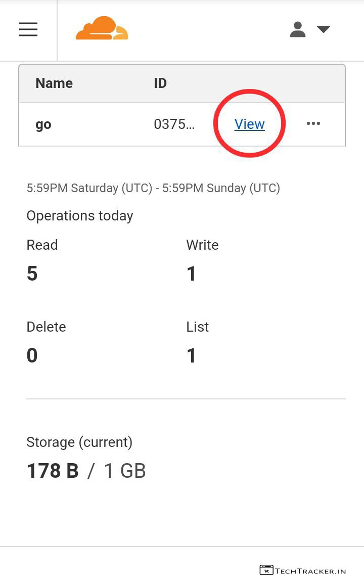Click the 178 B storage usage value
The image size is (364, 588).
[x=53, y=471]
